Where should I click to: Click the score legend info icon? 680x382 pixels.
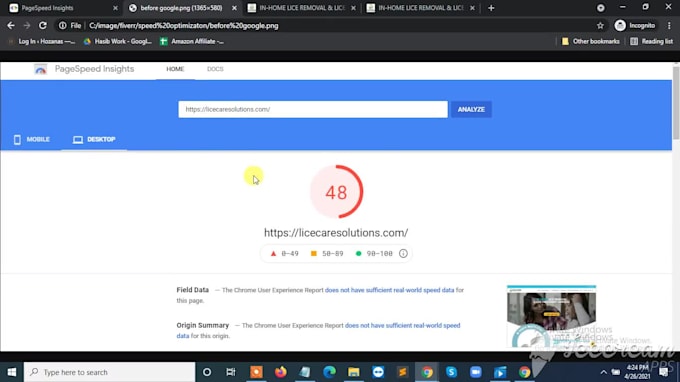coord(403,254)
